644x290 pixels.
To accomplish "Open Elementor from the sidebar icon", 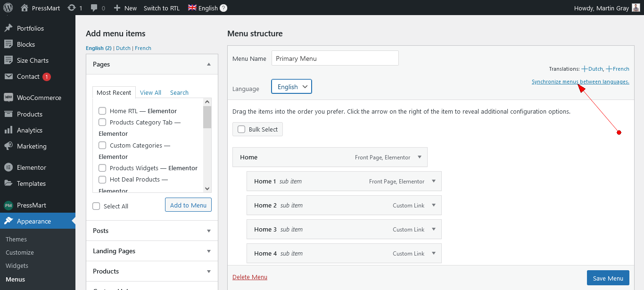I will coord(8,167).
